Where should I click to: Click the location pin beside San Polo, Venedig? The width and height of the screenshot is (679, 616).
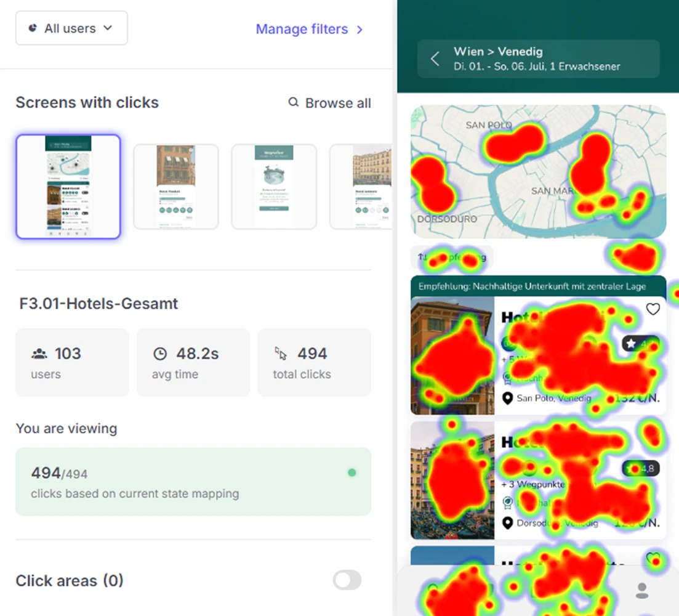[507, 399]
